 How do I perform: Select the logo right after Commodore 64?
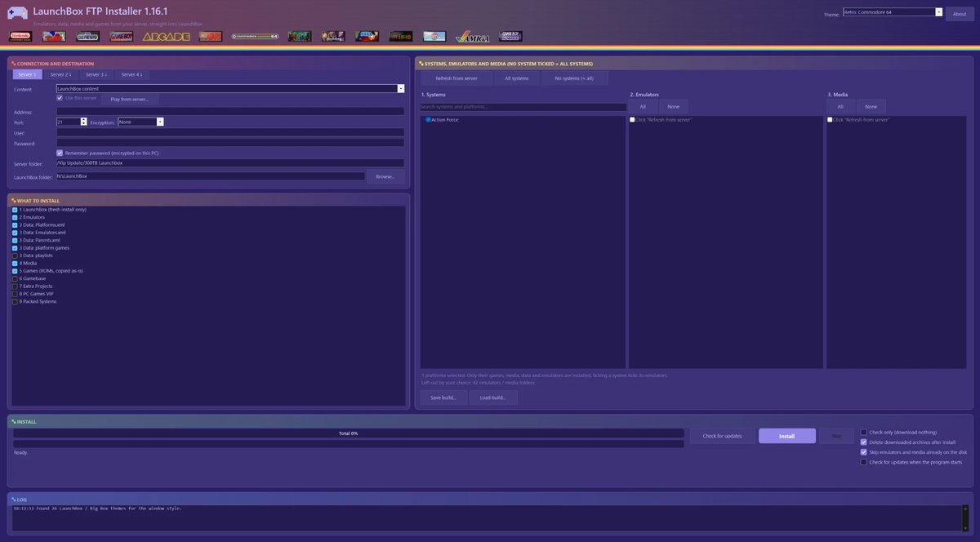coord(300,36)
